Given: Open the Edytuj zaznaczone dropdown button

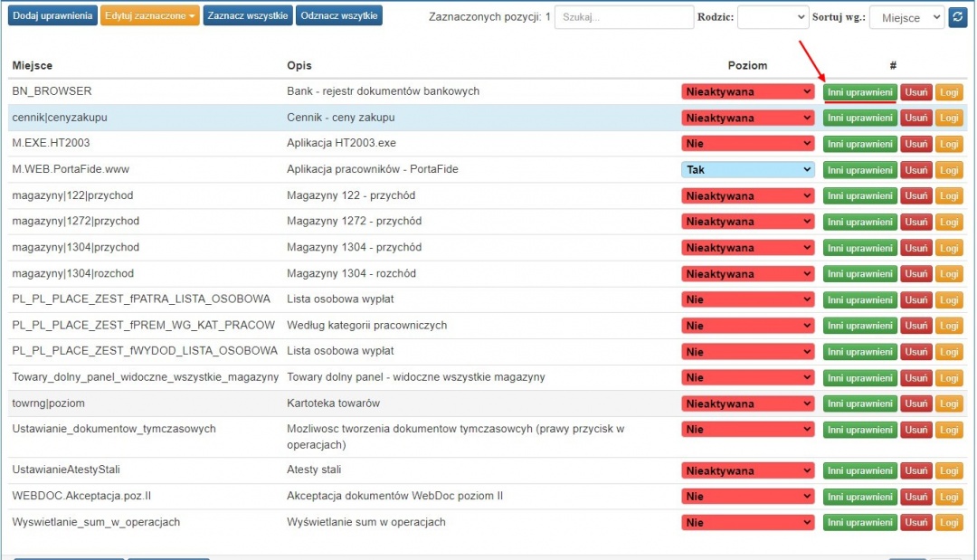Looking at the screenshot, I should 149,15.
